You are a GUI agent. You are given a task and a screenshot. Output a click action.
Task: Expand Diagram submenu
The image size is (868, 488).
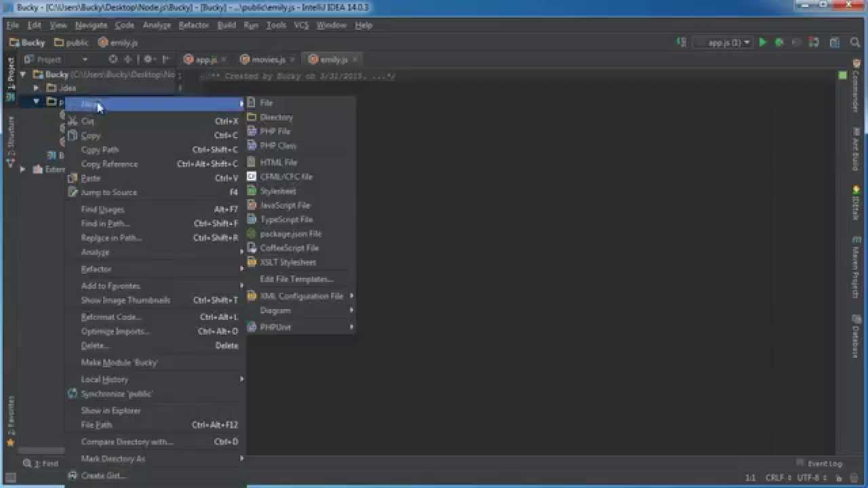(300, 310)
